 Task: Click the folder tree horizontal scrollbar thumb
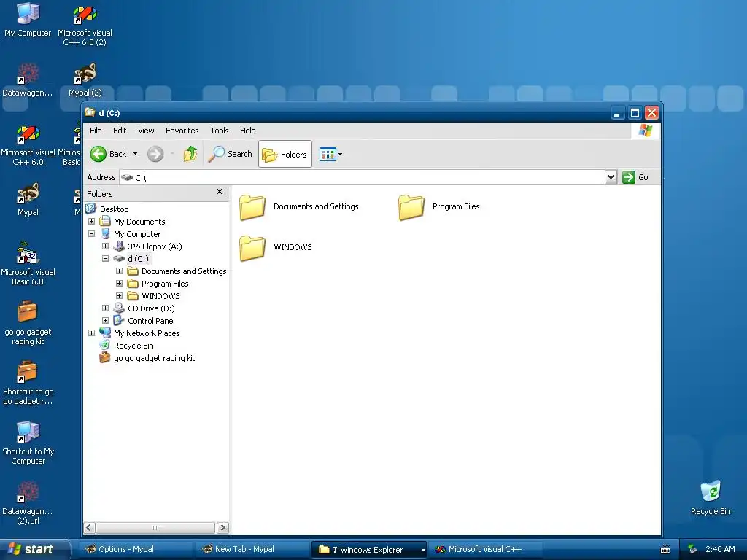pyautogui.click(x=155, y=528)
